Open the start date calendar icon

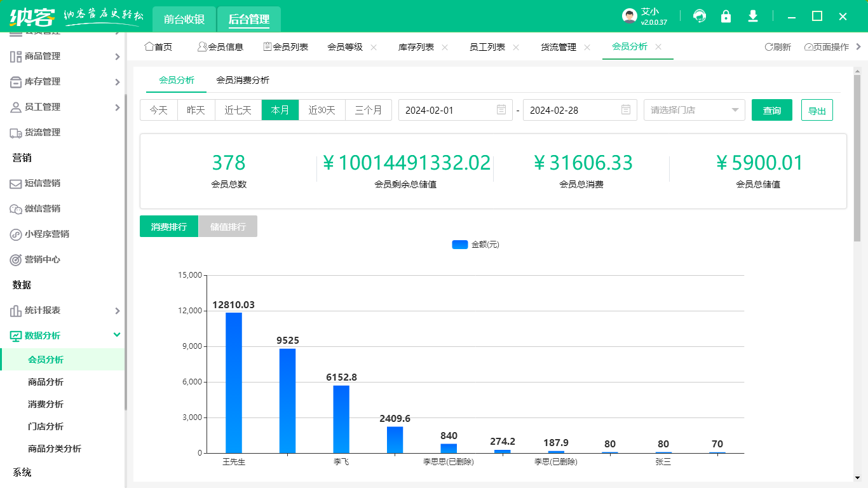coord(501,110)
